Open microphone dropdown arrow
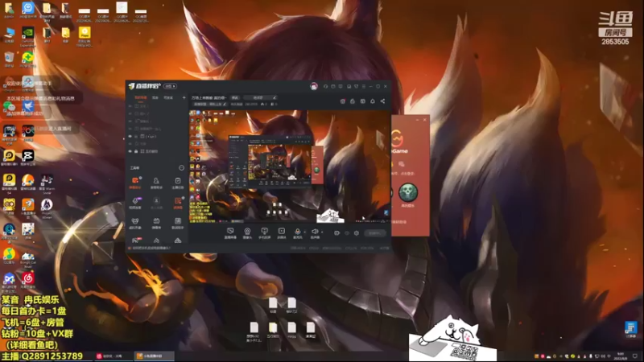 coord(304,232)
